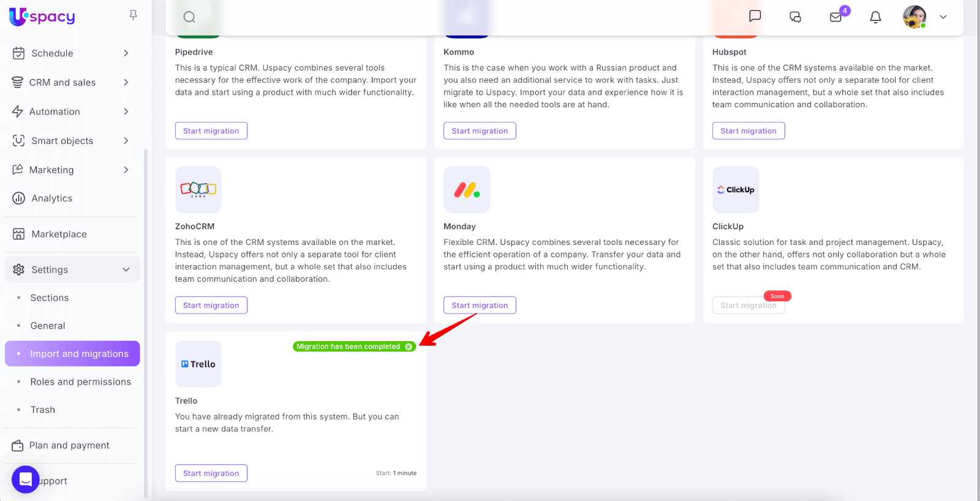This screenshot has height=501, width=980.
Task: Start migration from ZohoCRM
Action: (211, 305)
